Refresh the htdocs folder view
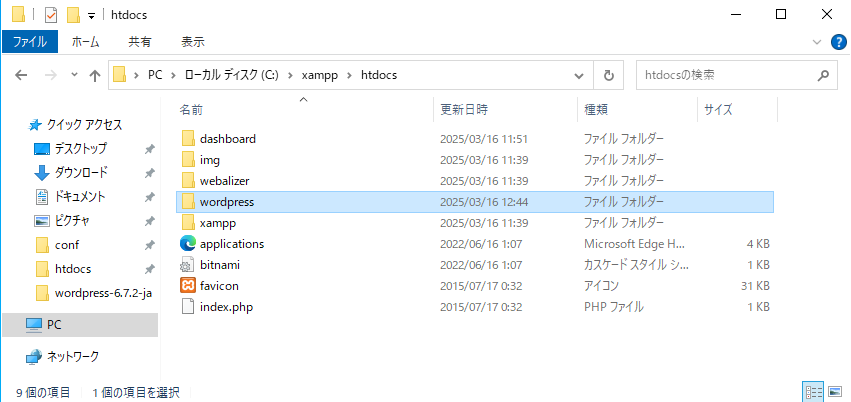Screen dimensions: 851x402 (608, 74)
